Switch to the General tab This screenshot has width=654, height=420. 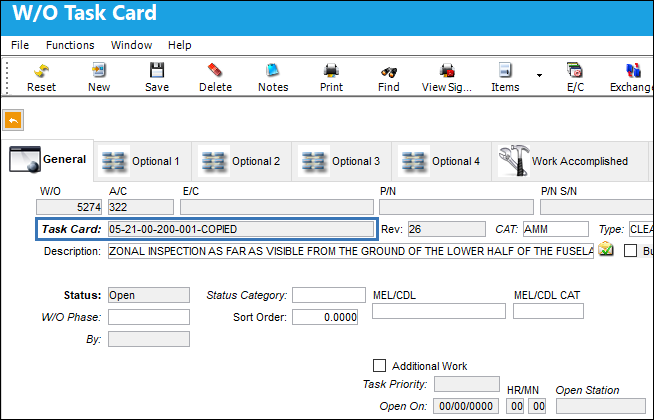click(48, 160)
